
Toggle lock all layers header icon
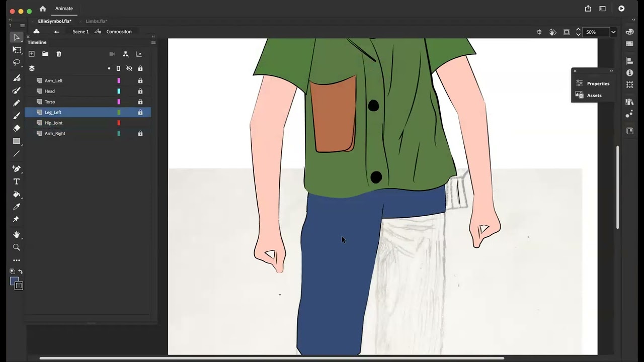pyautogui.click(x=140, y=68)
